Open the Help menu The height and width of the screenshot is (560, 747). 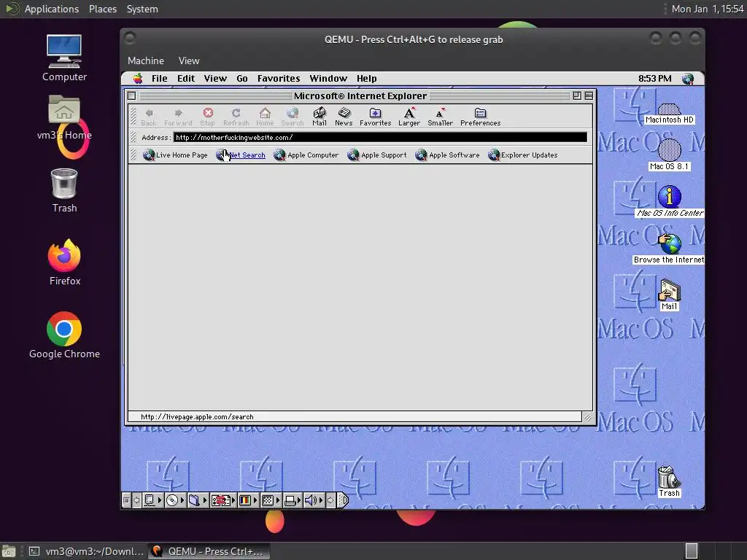pyautogui.click(x=367, y=79)
